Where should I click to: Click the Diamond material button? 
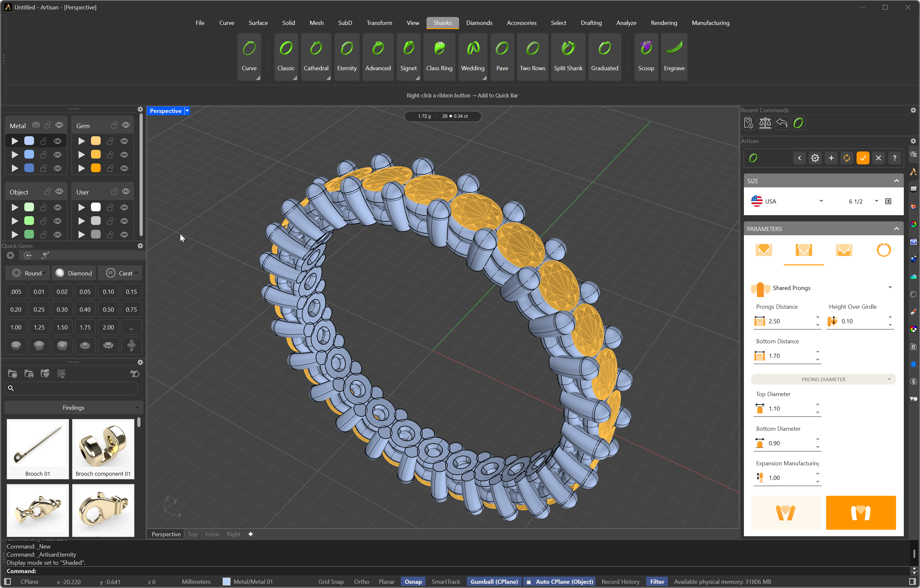(x=74, y=273)
